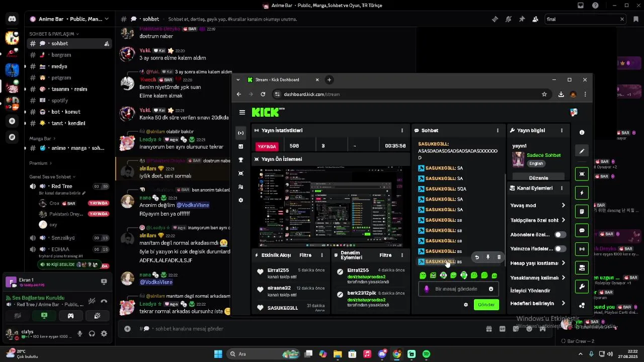
Task: Clear the Discord search box
Action: pos(622,19)
